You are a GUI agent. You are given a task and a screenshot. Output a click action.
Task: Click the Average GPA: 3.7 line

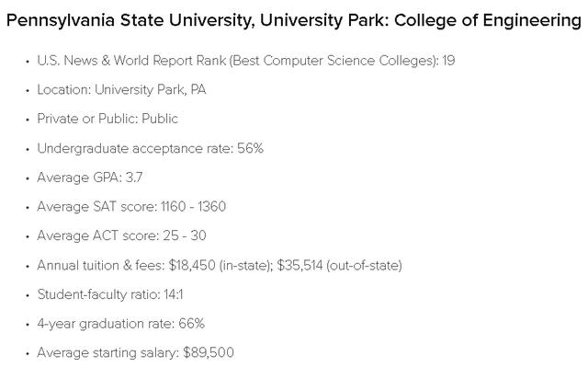click(90, 178)
